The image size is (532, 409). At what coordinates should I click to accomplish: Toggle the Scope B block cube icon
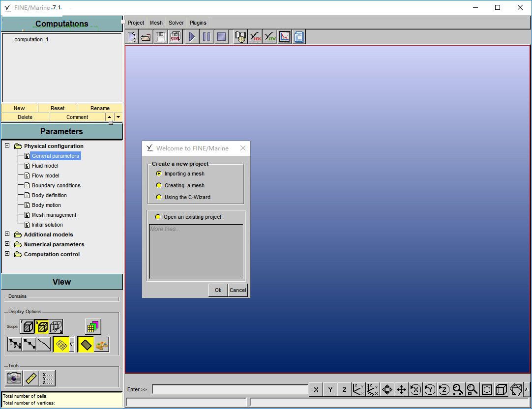tap(42, 326)
